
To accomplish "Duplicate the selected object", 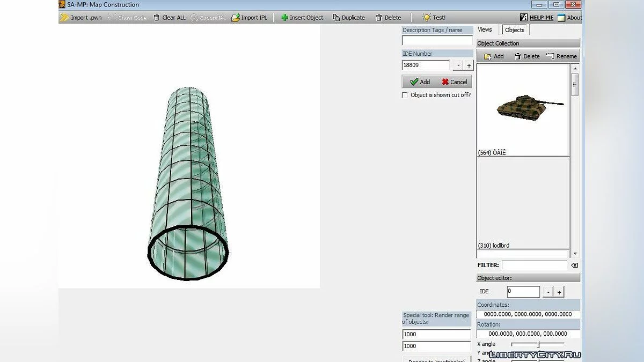I will (348, 18).
